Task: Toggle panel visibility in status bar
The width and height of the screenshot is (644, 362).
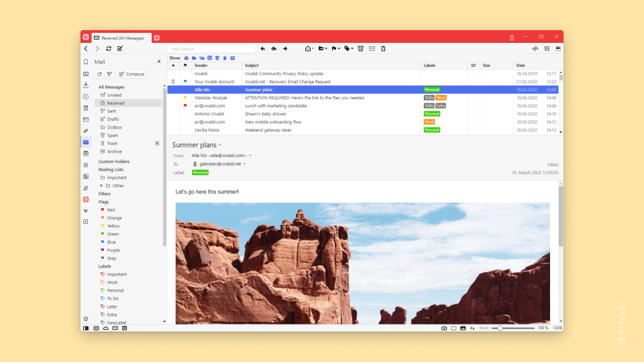Action: pos(86,328)
